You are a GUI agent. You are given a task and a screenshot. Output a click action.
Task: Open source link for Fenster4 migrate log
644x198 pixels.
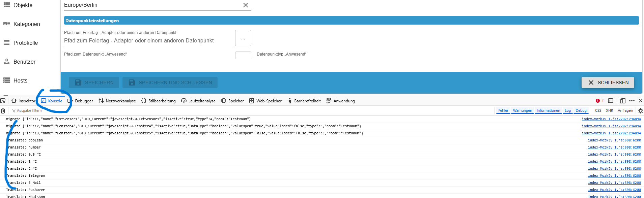pos(611,126)
